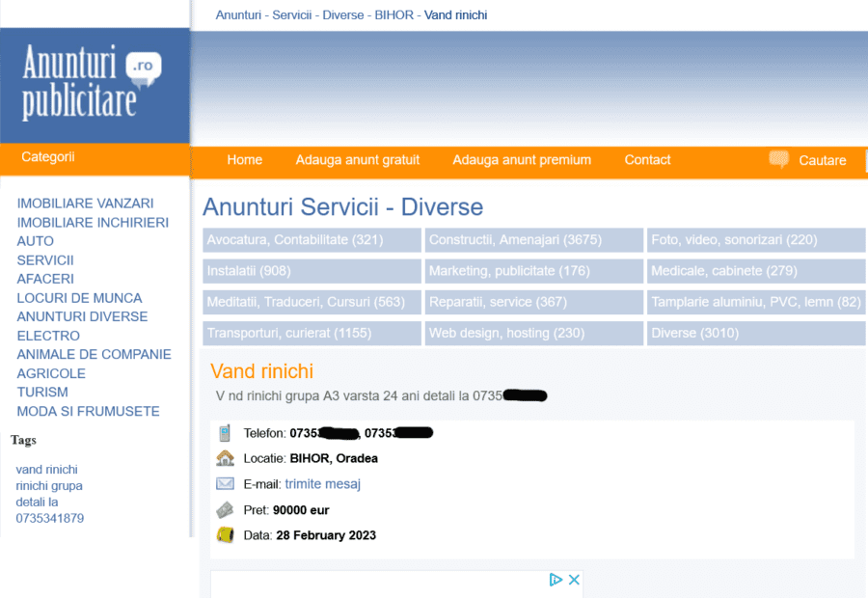The height and width of the screenshot is (598, 868).
Task: Click the trimite mesaj link
Action: click(322, 484)
